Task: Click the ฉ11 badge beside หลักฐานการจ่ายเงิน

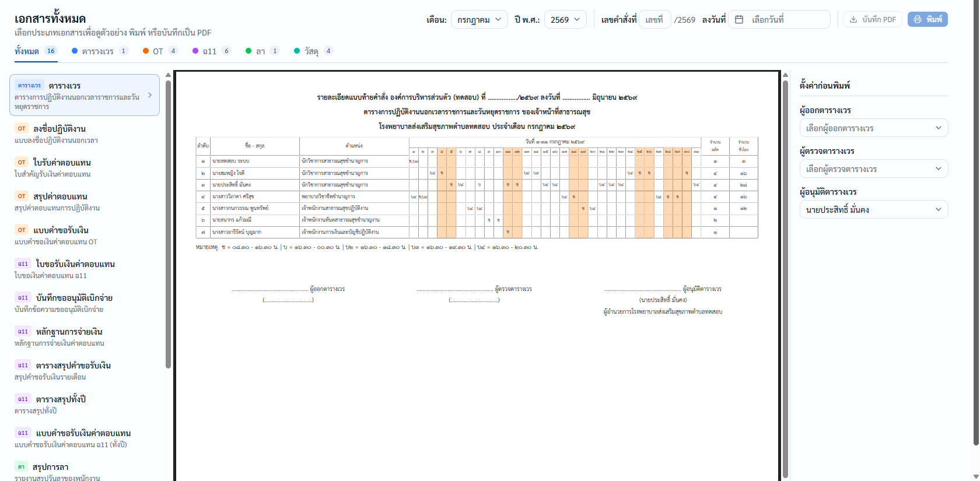Action: coord(23,331)
